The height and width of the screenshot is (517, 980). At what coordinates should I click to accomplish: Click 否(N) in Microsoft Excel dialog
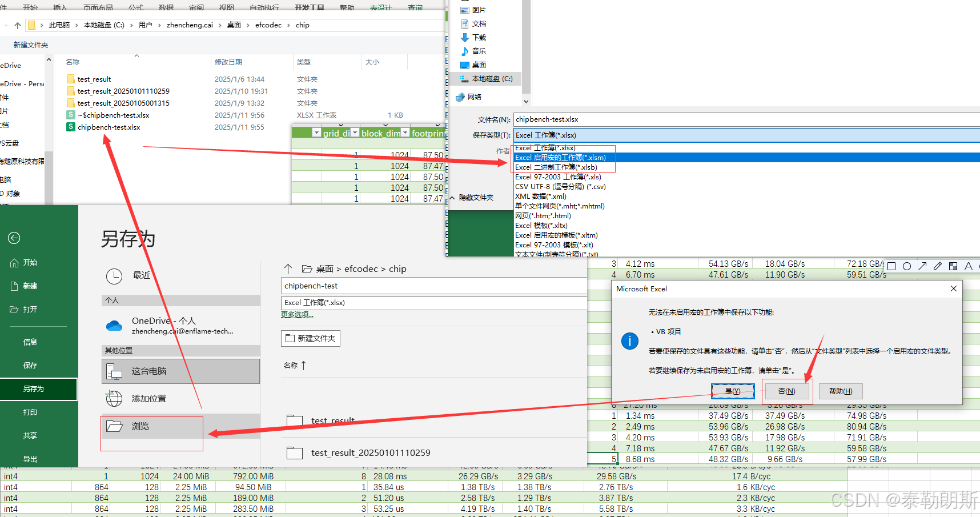click(786, 391)
